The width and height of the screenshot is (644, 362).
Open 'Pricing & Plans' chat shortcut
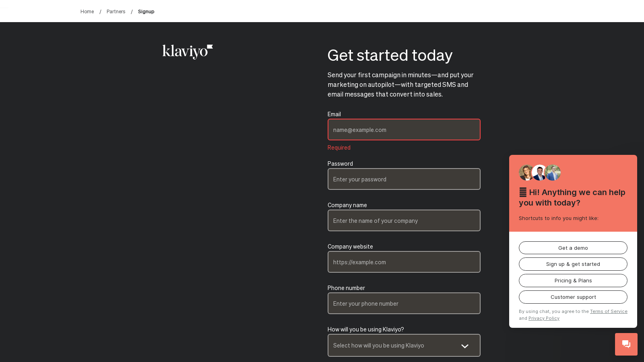coord(573,281)
